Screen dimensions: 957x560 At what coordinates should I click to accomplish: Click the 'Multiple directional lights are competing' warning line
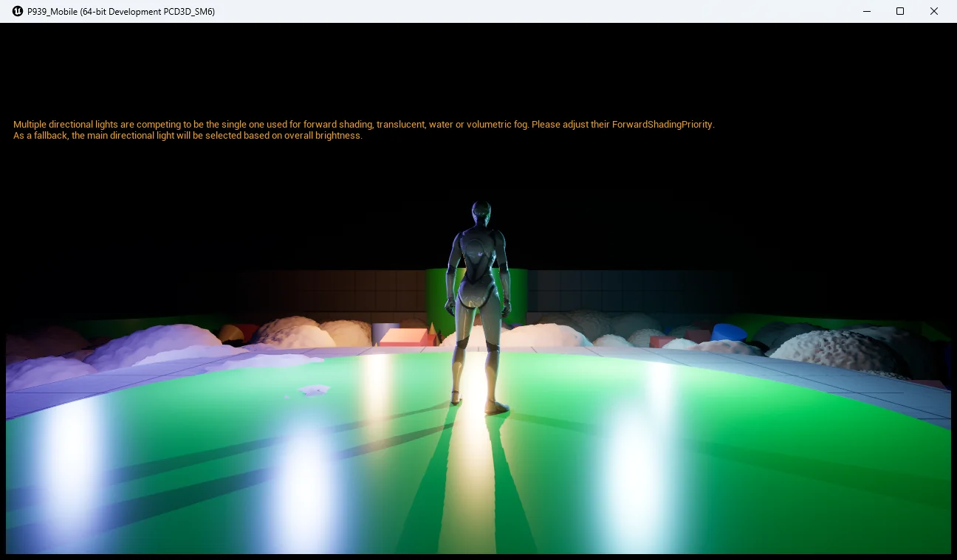(x=364, y=124)
